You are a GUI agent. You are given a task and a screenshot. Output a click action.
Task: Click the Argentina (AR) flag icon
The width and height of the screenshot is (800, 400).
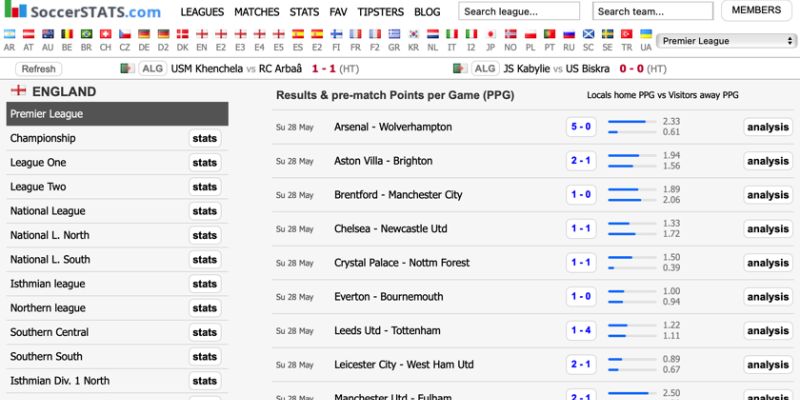[x=10, y=34]
